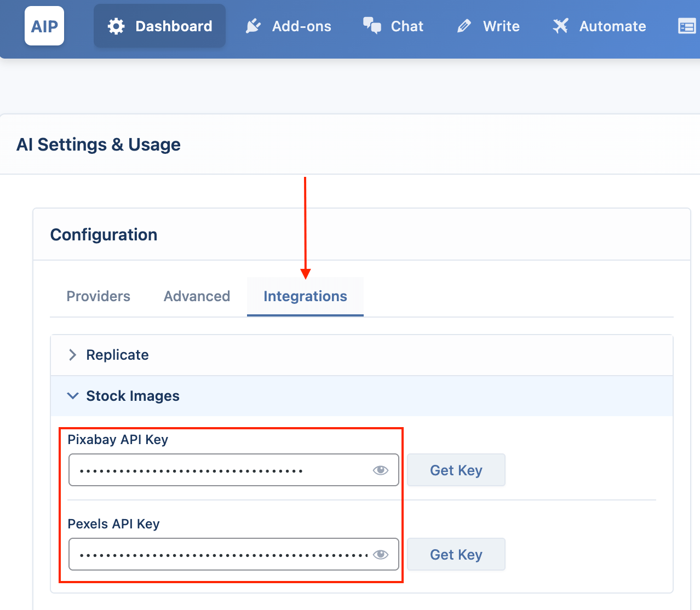Select the Integrations tab
The height and width of the screenshot is (610, 700).
point(305,296)
